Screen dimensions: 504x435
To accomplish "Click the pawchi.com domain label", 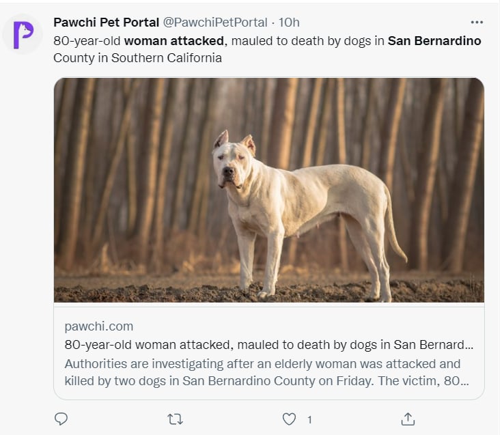I will click(x=99, y=326).
